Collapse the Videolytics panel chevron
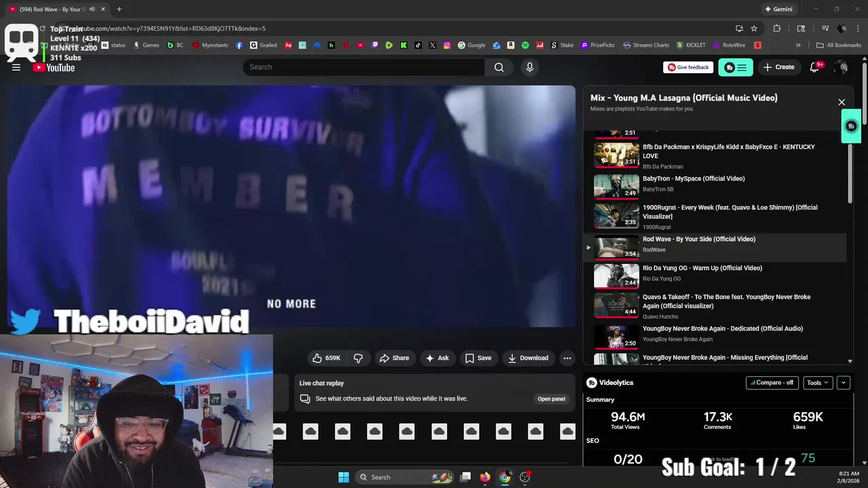 [844, 382]
